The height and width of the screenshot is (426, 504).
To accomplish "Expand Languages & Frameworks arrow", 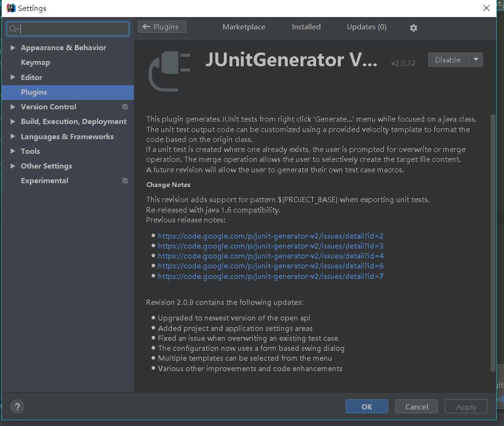I will tap(12, 136).
